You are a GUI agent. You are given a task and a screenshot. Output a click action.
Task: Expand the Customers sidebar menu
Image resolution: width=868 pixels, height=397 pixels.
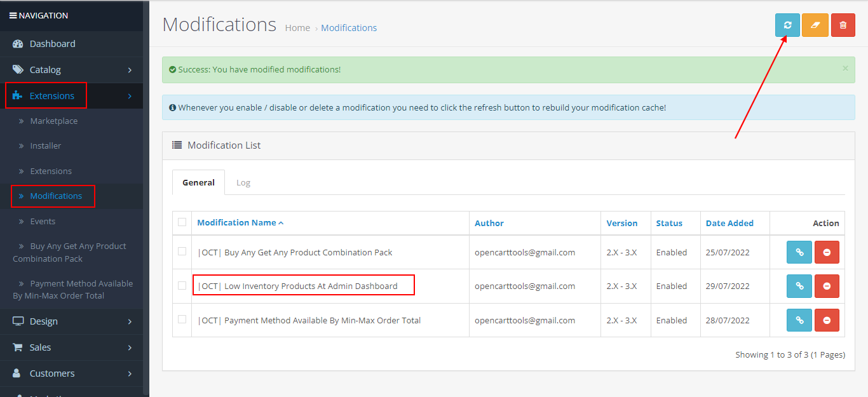[x=51, y=373]
